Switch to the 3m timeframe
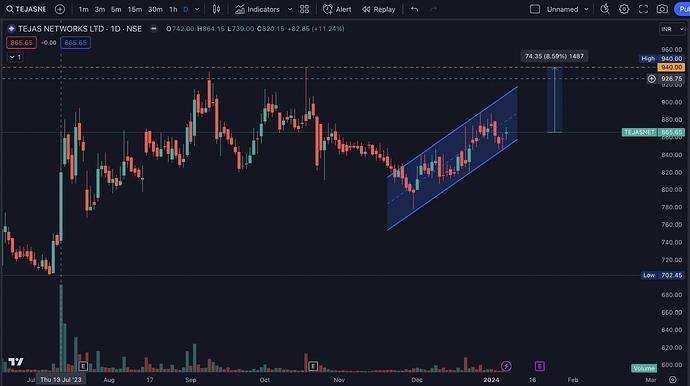The width and height of the screenshot is (690, 386). point(100,9)
